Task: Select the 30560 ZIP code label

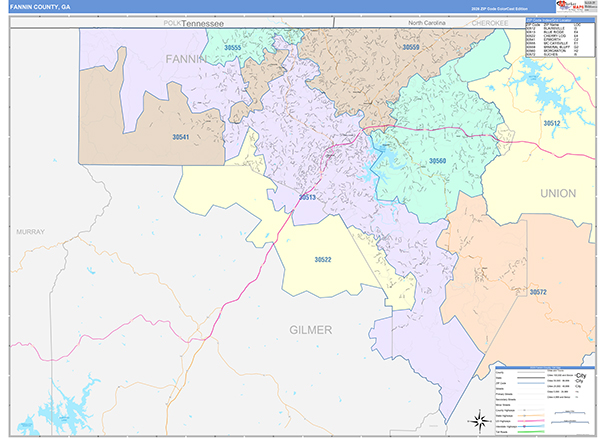Action: (437, 161)
